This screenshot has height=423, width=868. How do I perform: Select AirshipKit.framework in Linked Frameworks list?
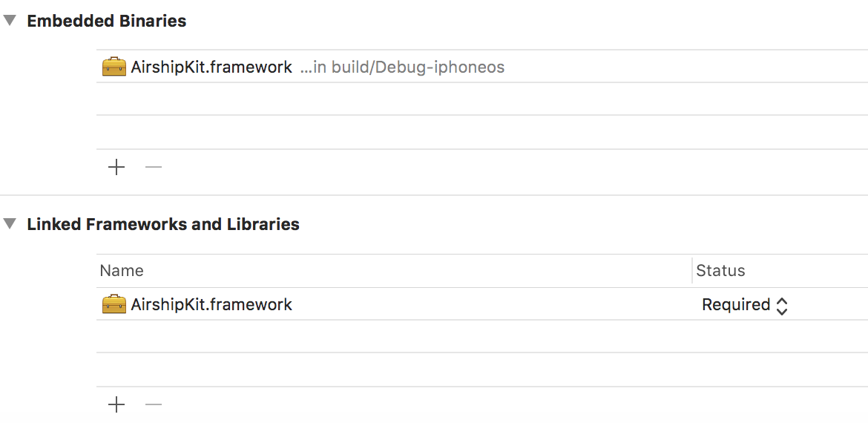tap(211, 305)
